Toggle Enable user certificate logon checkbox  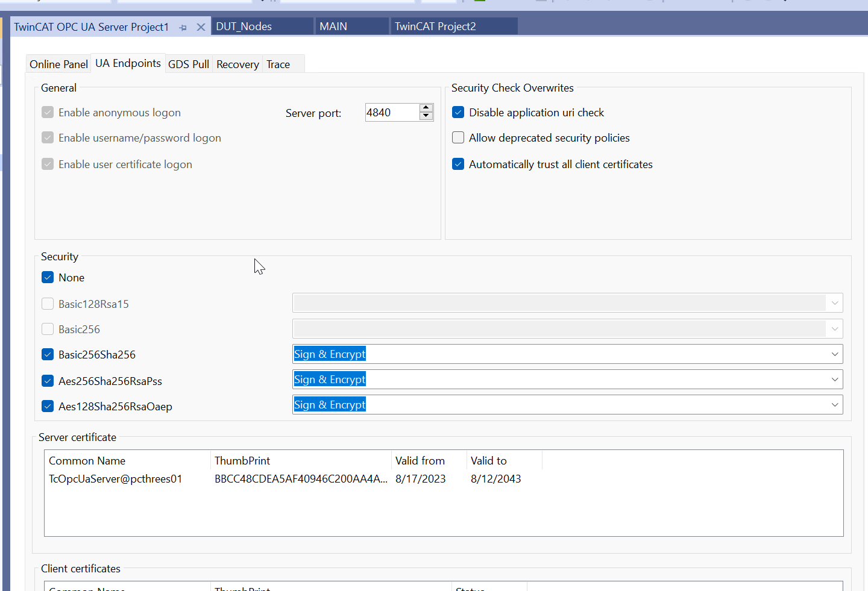point(48,164)
